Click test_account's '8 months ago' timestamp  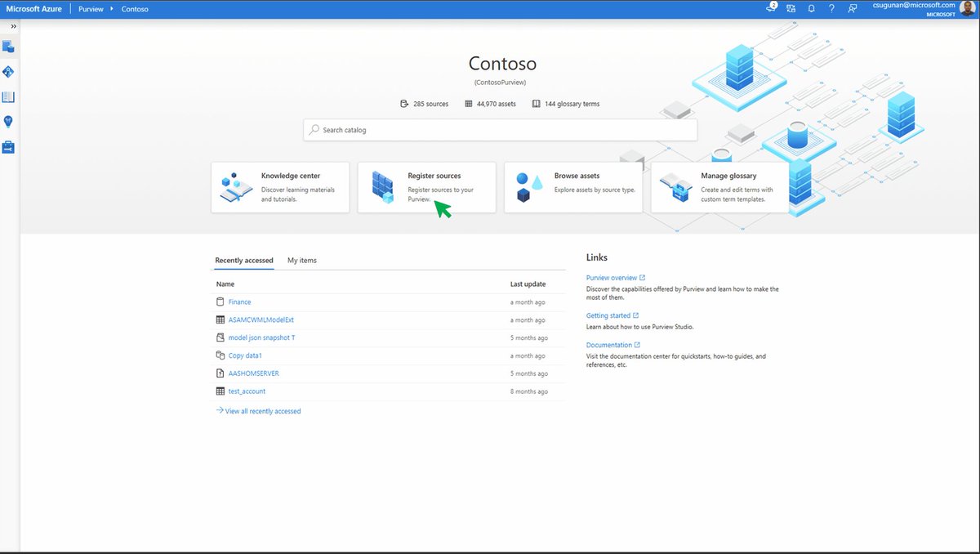(529, 391)
